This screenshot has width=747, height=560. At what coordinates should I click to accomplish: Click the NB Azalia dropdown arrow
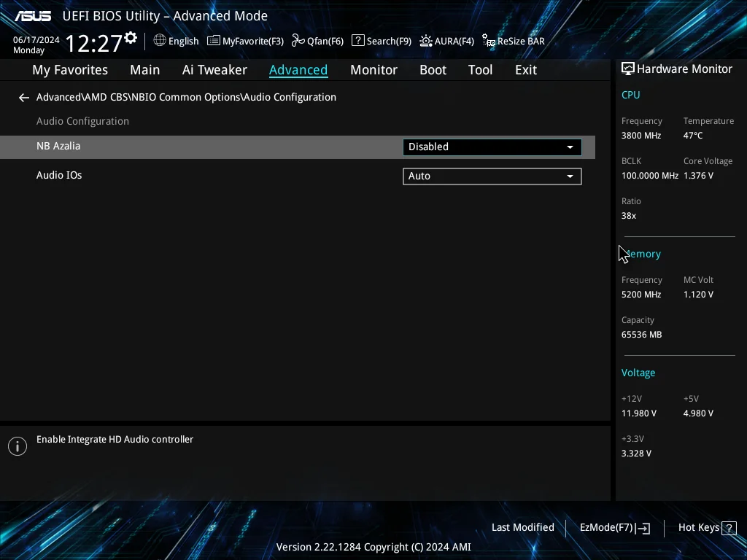pos(570,147)
